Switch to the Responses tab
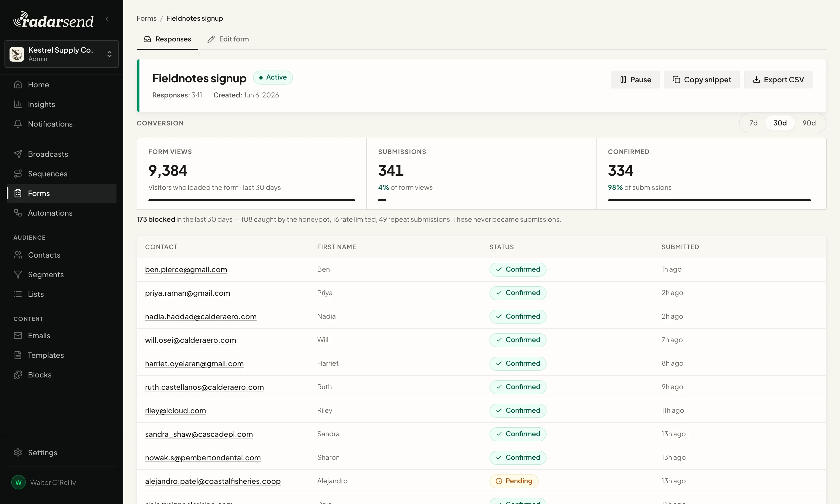This screenshot has height=504, width=840. 167,39
